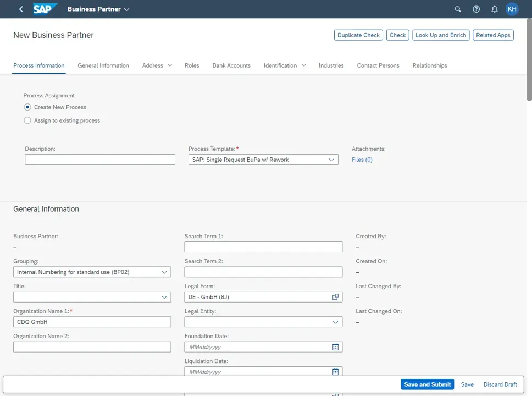This screenshot has width=532, height=396.
Task: Open the search icon in the header
Action: [x=458, y=9]
